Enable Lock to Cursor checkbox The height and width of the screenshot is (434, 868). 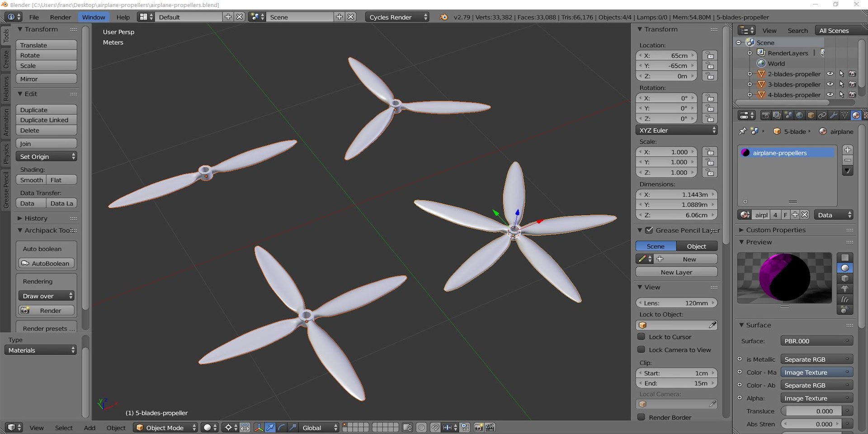pyautogui.click(x=641, y=337)
